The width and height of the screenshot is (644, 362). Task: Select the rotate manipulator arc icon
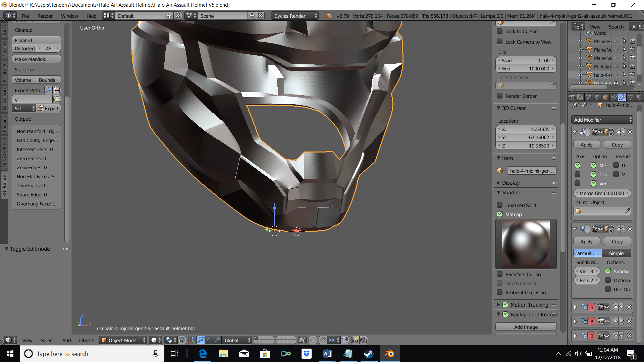point(209,340)
